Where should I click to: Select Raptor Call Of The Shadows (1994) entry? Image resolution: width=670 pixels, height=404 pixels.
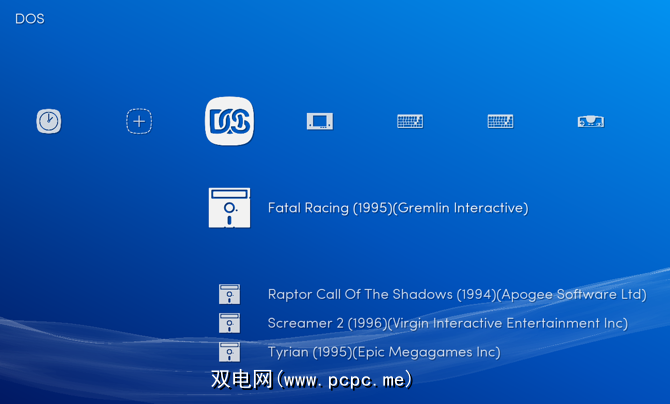pos(457,295)
